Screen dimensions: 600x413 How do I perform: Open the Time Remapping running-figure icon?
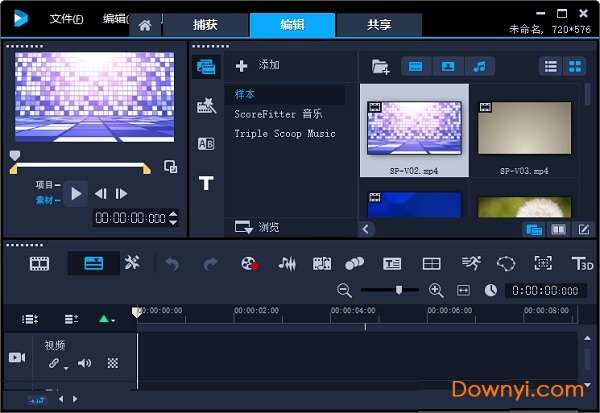[471, 263]
